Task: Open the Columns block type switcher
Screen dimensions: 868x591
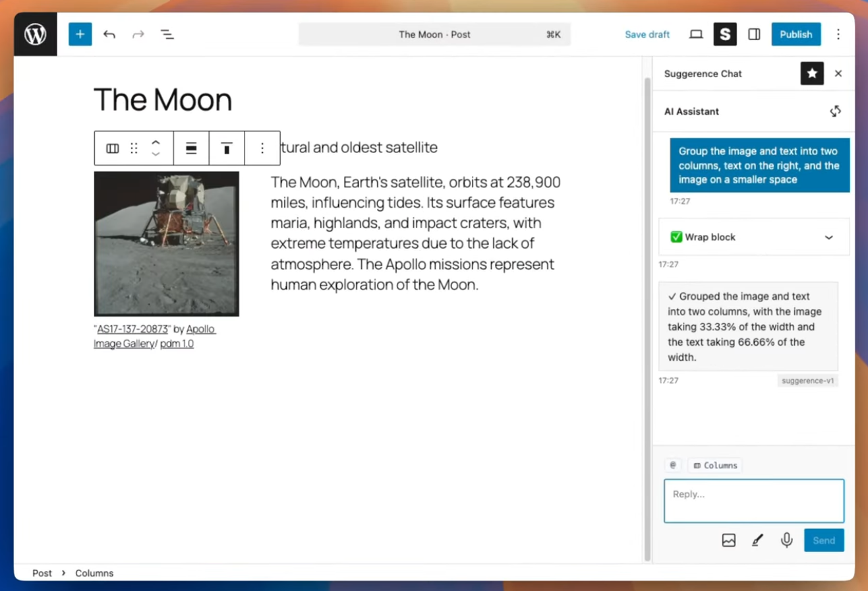Action: (x=113, y=148)
